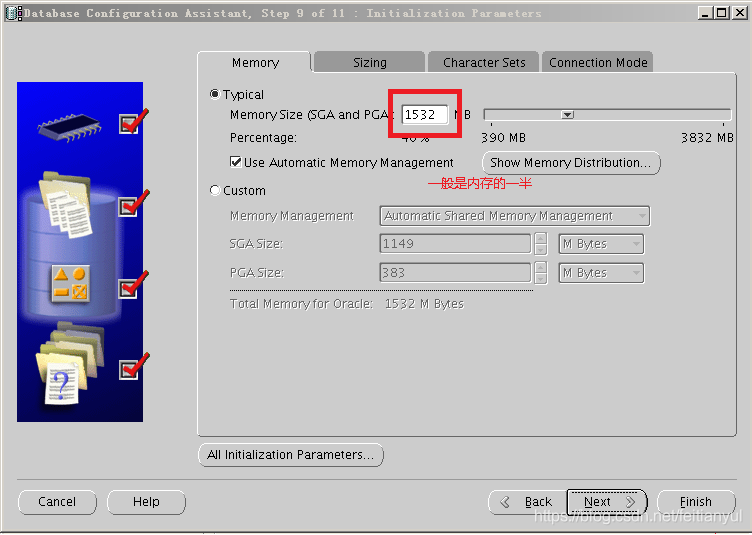Click the checkmark beside shapes icon
This screenshot has width=752, height=535.
pyautogui.click(x=133, y=285)
